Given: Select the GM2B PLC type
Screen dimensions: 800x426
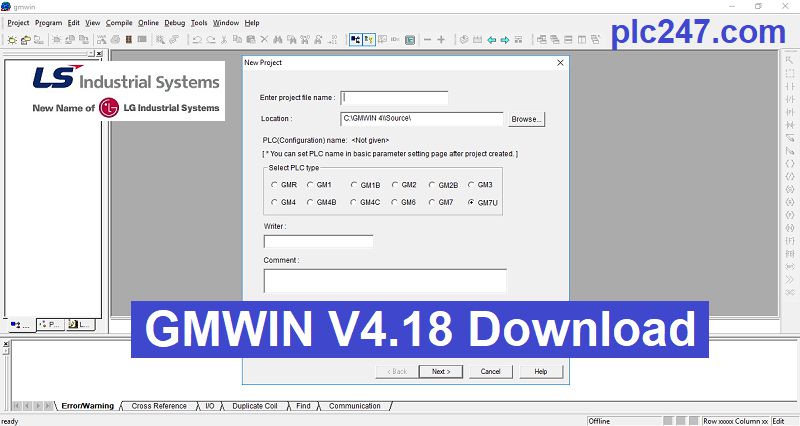Looking at the screenshot, I should click(x=443, y=185).
